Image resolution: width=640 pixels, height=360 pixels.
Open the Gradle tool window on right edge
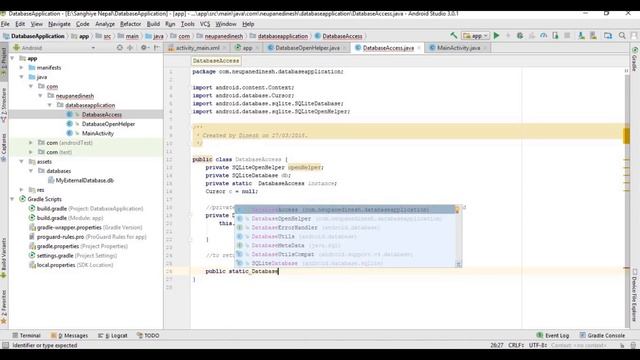[635, 59]
